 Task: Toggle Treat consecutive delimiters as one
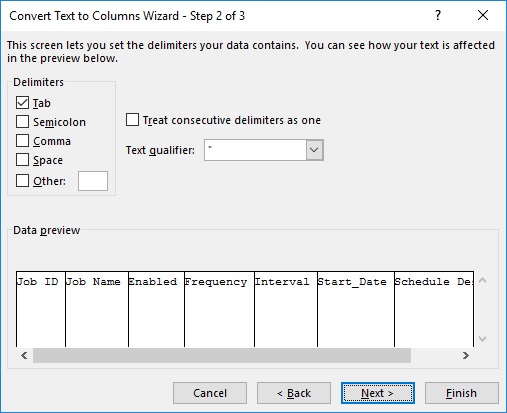pyautogui.click(x=132, y=120)
